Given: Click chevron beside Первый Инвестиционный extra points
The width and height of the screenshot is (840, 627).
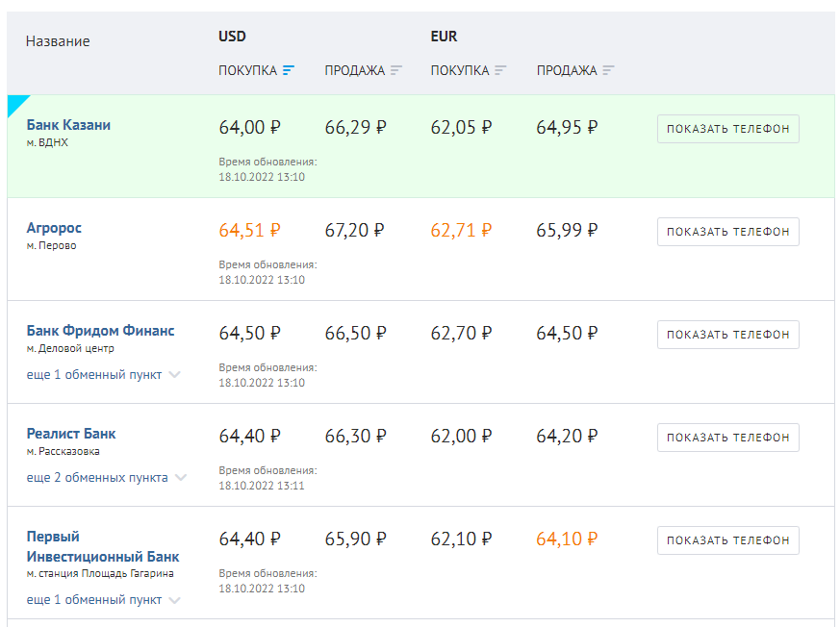Looking at the screenshot, I should point(175,600).
